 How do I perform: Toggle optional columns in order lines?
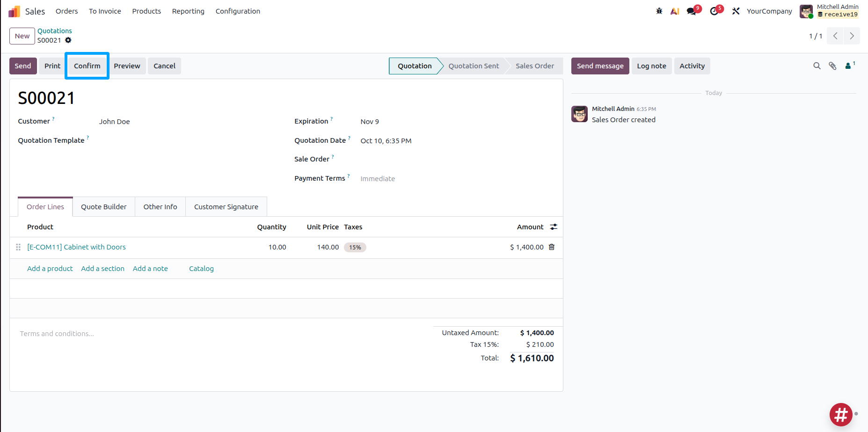pyautogui.click(x=554, y=227)
